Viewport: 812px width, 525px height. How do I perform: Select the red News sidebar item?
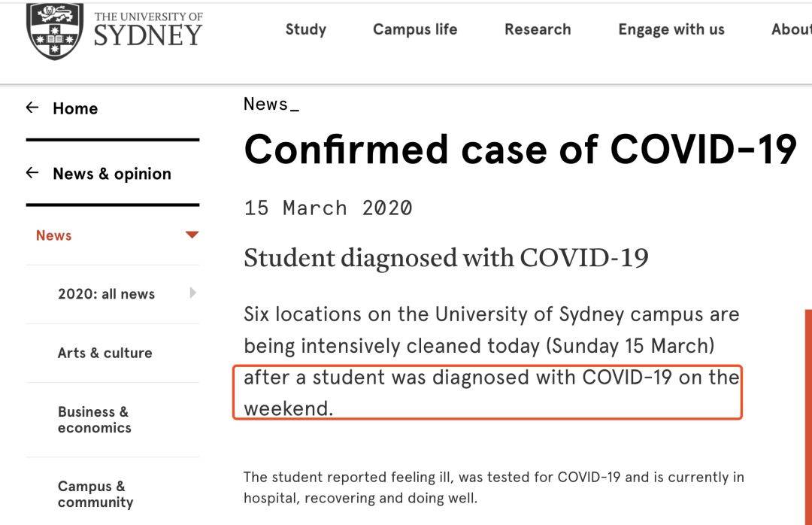pyautogui.click(x=54, y=235)
